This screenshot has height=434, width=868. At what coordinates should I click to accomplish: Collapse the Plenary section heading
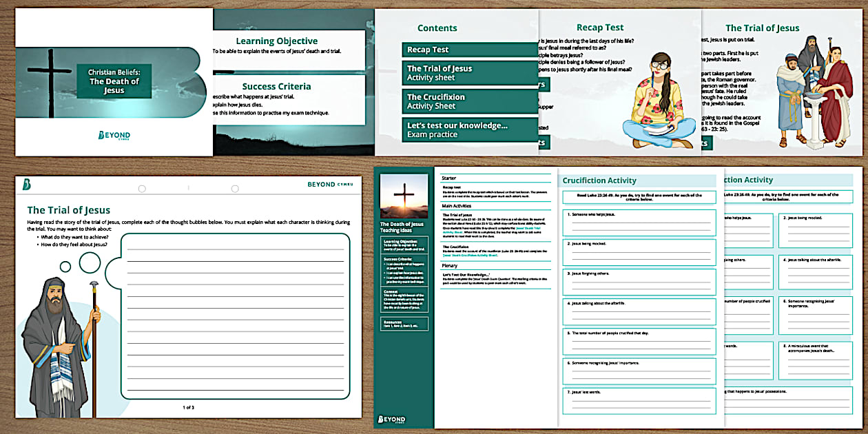[451, 265]
